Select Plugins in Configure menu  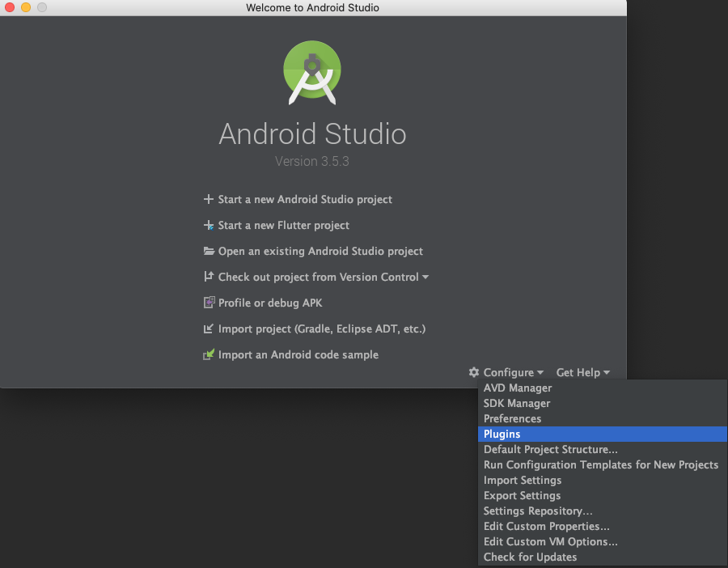click(x=603, y=434)
